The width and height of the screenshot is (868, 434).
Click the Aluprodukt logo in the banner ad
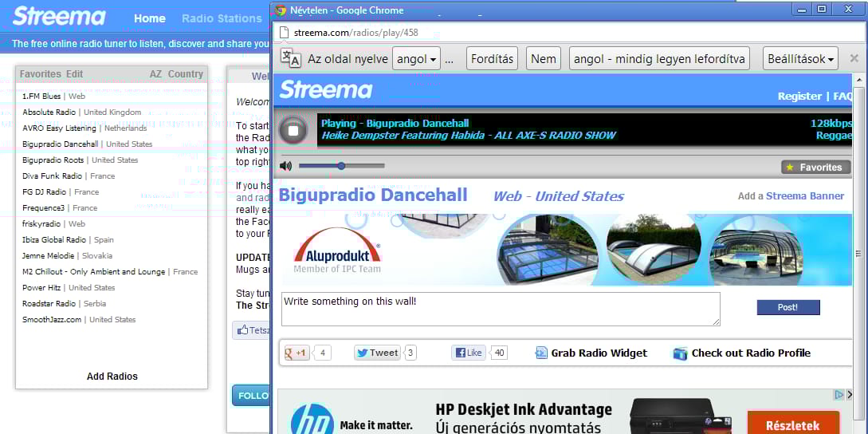(338, 251)
